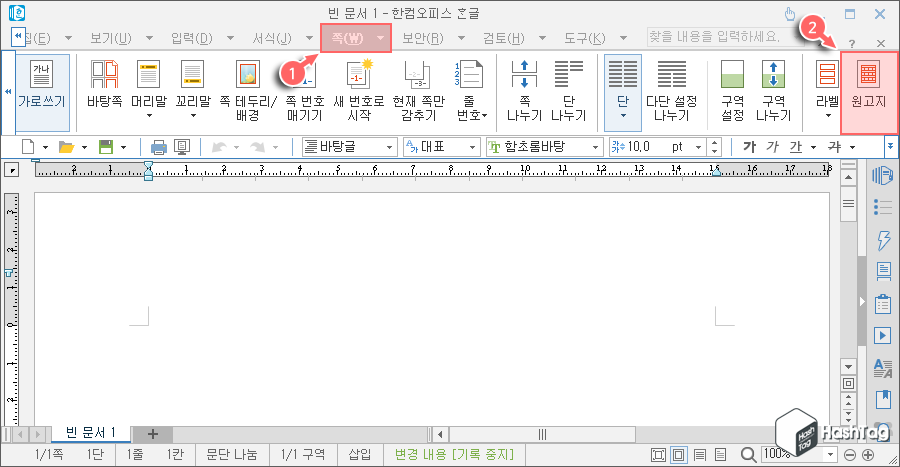Image resolution: width=900 pixels, height=467 pixels.
Task: Open the 10.0 pt font size dropdown
Action: [699, 147]
